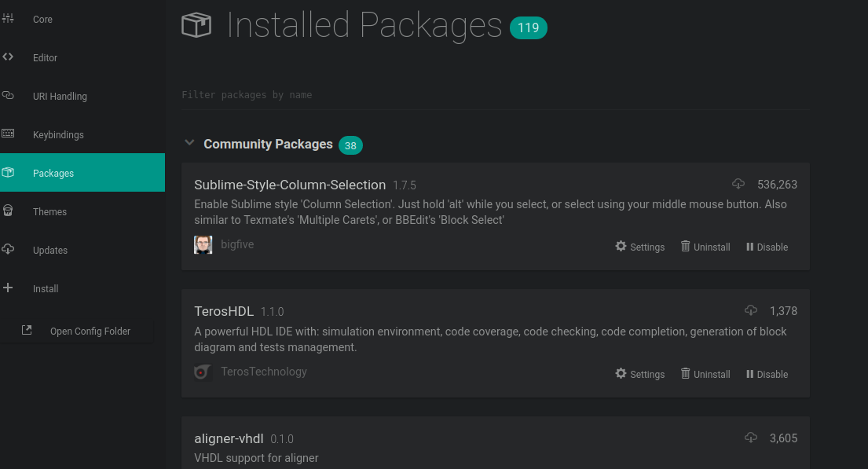Click the Updates cloud download icon
Image resolution: width=868 pixels, height=469 pixels.
(8, 249)
